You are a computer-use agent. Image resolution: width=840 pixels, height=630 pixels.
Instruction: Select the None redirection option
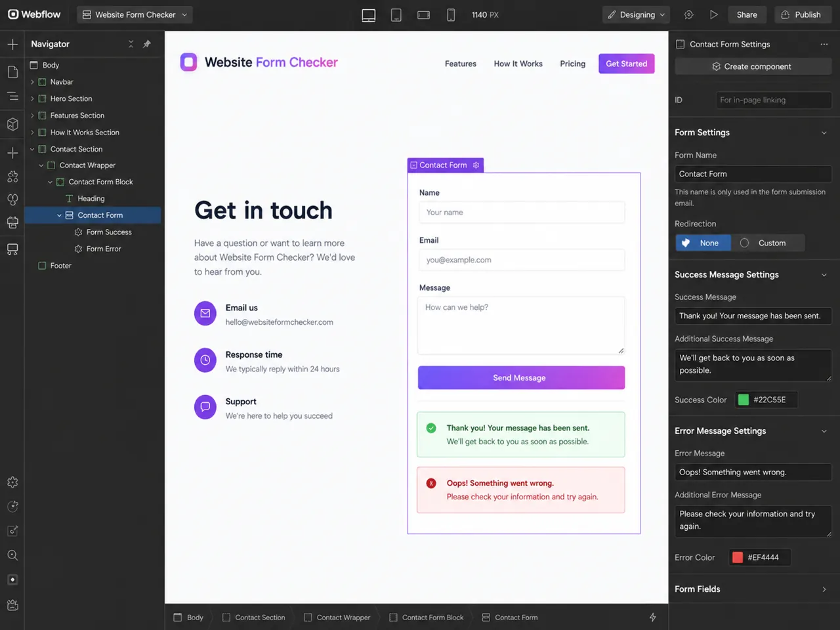pos(703,243)
